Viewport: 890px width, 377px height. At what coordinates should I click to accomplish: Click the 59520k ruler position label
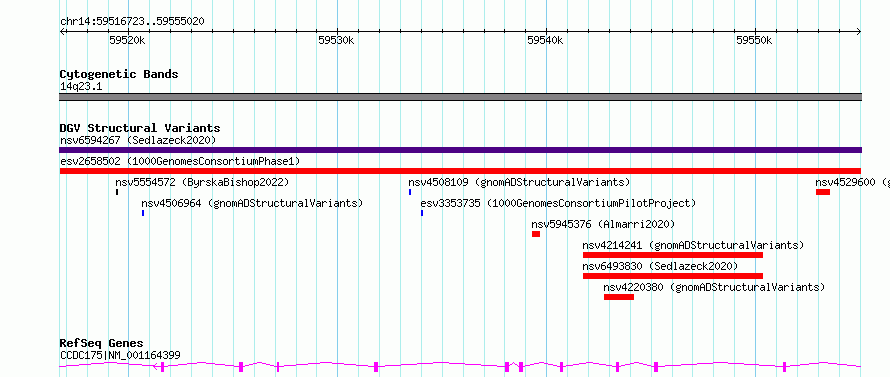[127, 40]
